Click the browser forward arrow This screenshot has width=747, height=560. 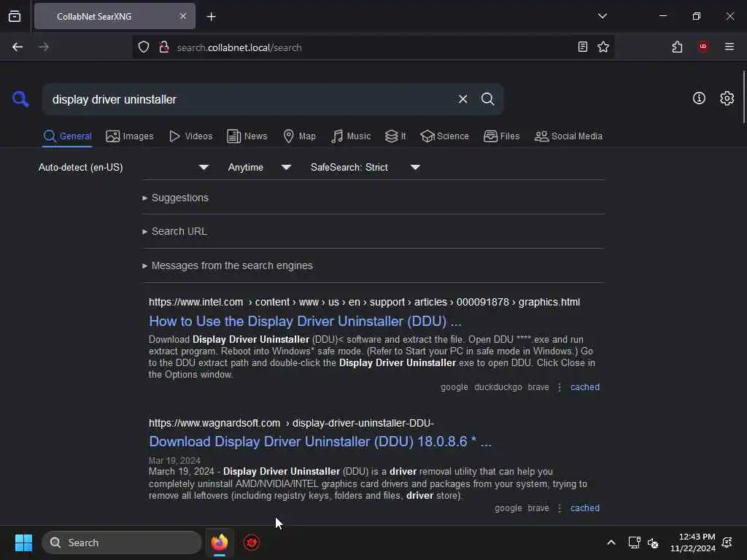43,47
